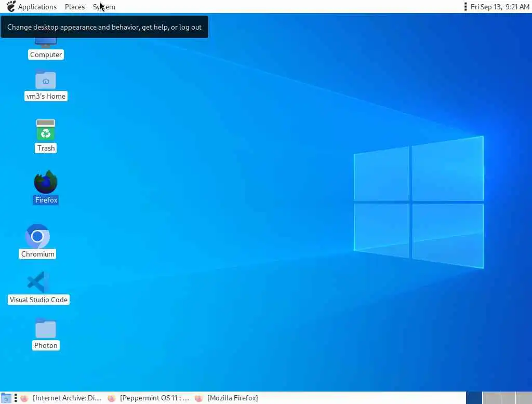Switch to the first workspace
This screenshot has width=532, height=404.
tap(474, 398)
